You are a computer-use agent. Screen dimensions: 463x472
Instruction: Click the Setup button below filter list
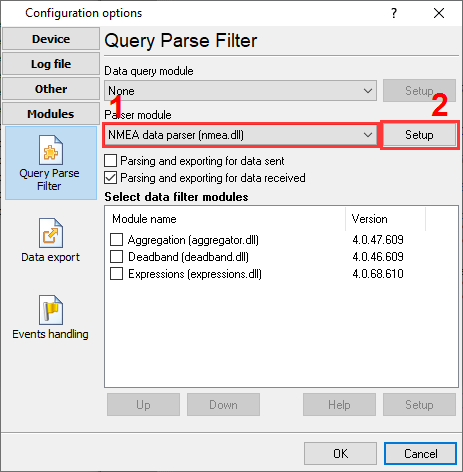coord(419,405)
